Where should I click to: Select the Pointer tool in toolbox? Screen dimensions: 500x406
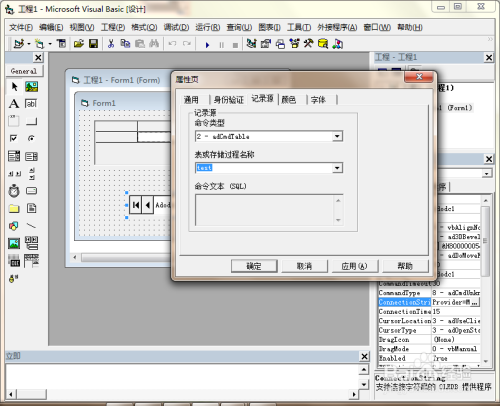14,87
